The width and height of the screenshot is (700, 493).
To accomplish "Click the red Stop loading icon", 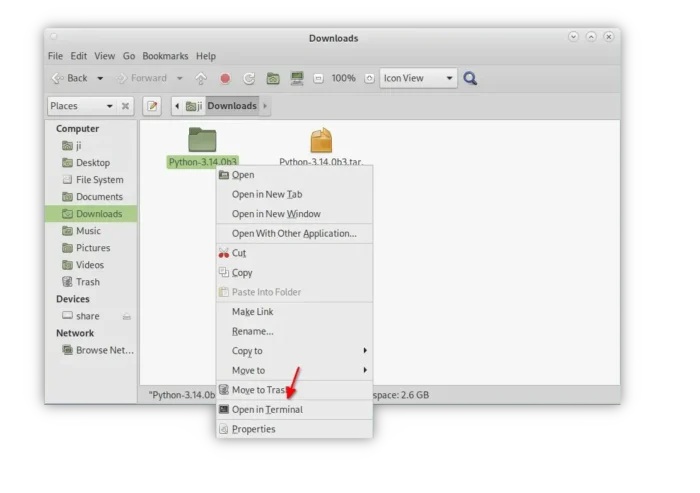I will (225, 79).
